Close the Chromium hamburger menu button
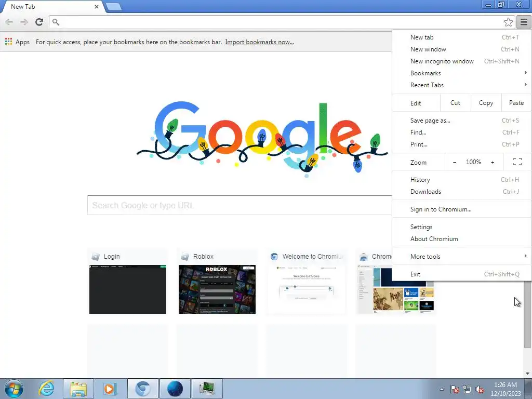Image resolution: width=532 pixels, height=399 pixels. 524,22
